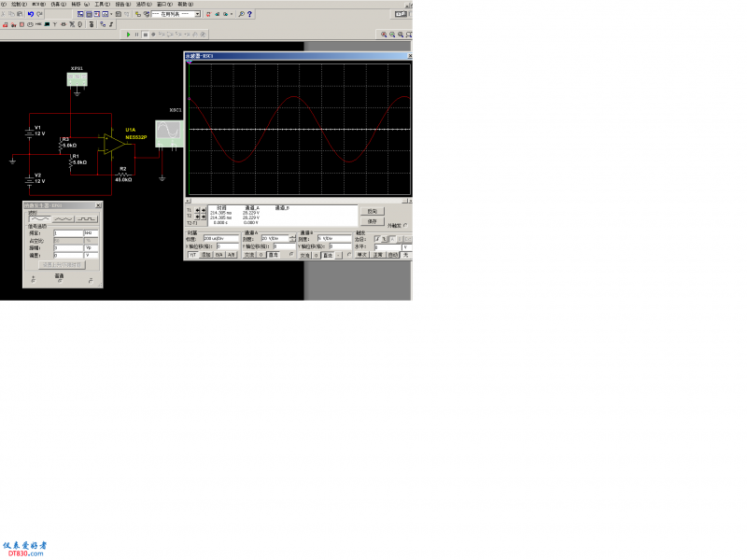Click the XFG1 function generator instrument icon
This screenshot has height=560, width=747.
pos(78,80)
